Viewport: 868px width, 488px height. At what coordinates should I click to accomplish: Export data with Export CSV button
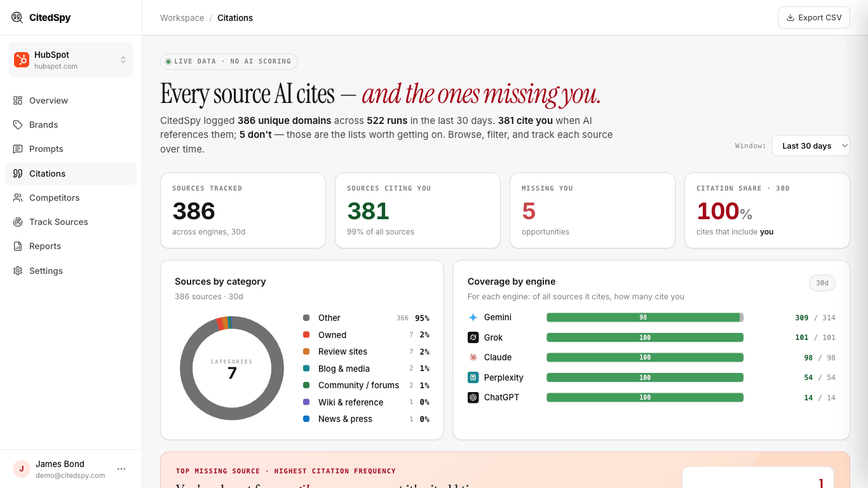click(814, 18)
